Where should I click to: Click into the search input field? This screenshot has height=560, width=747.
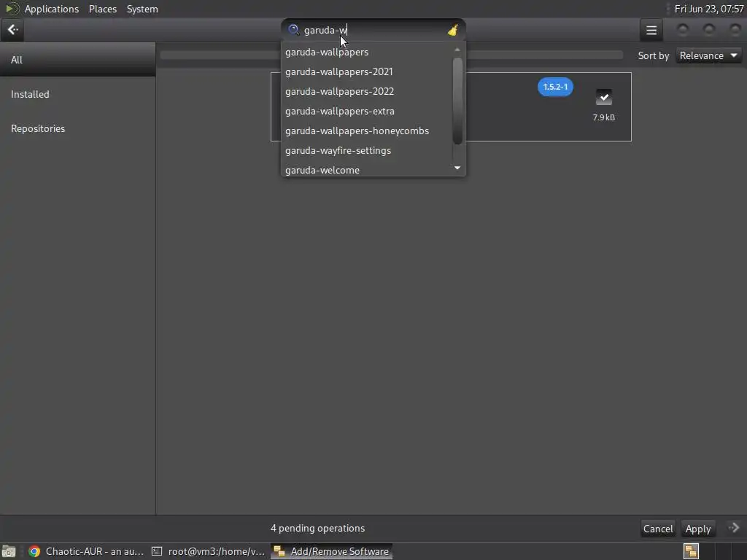[x=373, y=30]
